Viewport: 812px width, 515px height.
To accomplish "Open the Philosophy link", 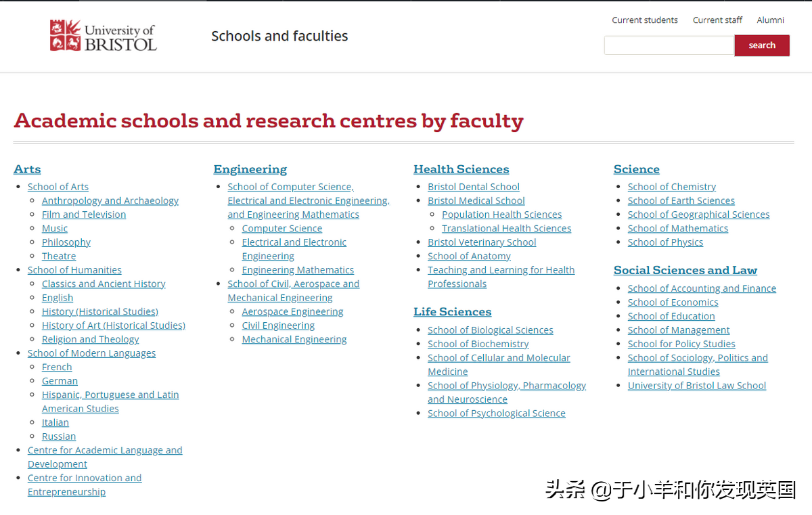I will coord(66,242).
